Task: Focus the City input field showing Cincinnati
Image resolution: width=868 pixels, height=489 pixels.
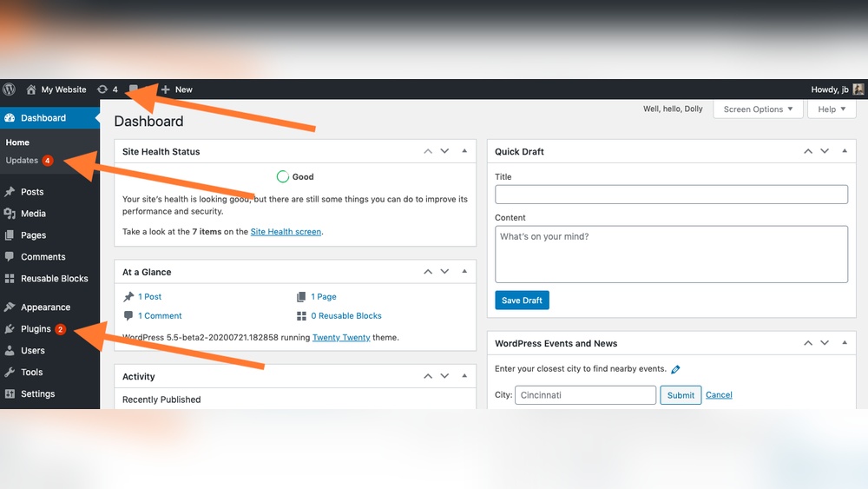Action: tap(585, 395)
